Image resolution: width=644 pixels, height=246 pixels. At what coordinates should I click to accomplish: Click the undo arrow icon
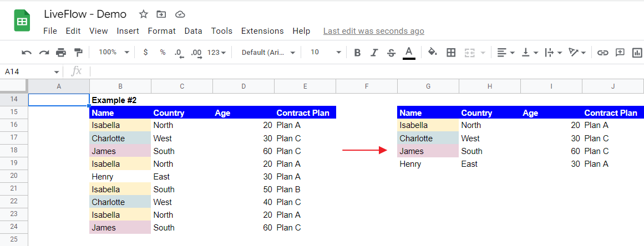(x=26, y=53)
